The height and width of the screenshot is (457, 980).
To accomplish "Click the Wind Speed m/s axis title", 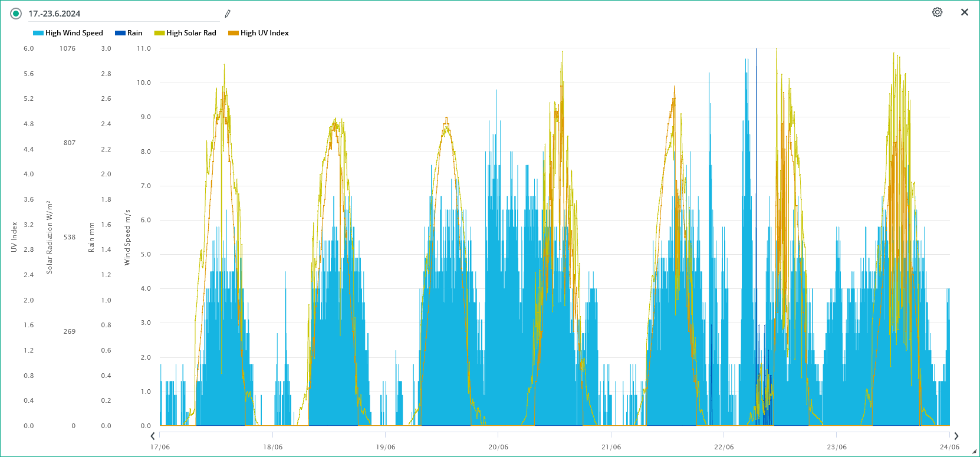I will [x=127, y=237].
